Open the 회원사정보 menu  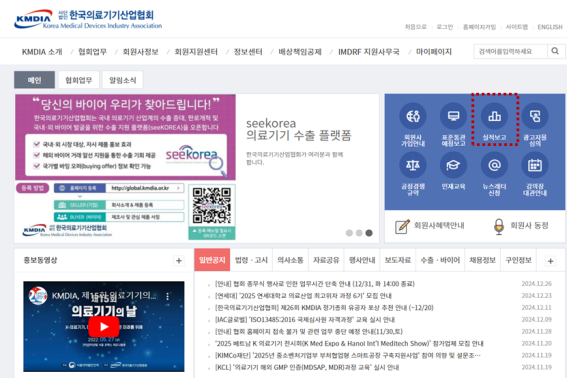(141, 52)
